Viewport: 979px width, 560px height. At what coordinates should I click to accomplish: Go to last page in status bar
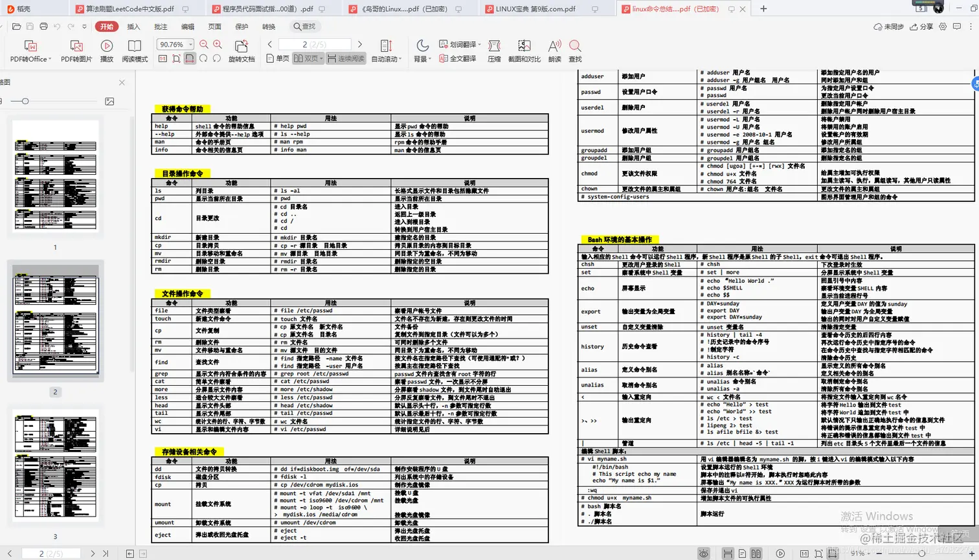pyautogui.click(x=106, y=554)
